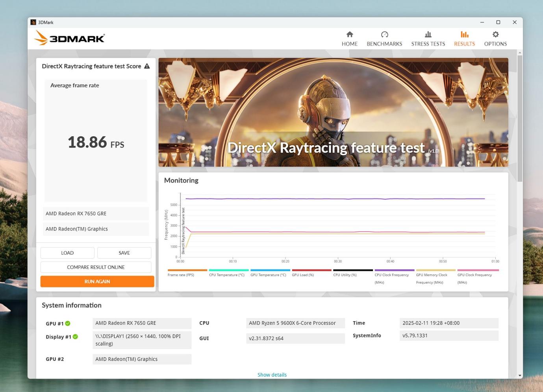Click the 18.86 FPS score value
This screenshot has width=543, height=392.
tap(96, 142)
